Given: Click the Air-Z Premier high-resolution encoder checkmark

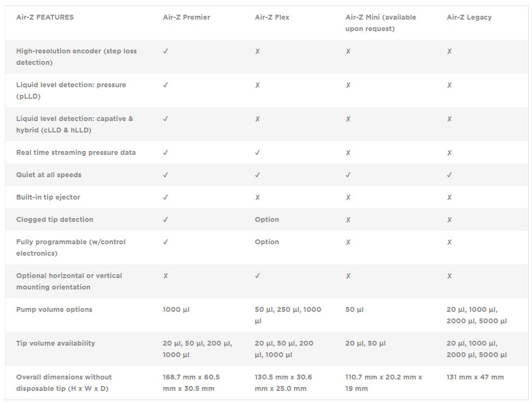Looking at the screenshot, I should 165,51.
